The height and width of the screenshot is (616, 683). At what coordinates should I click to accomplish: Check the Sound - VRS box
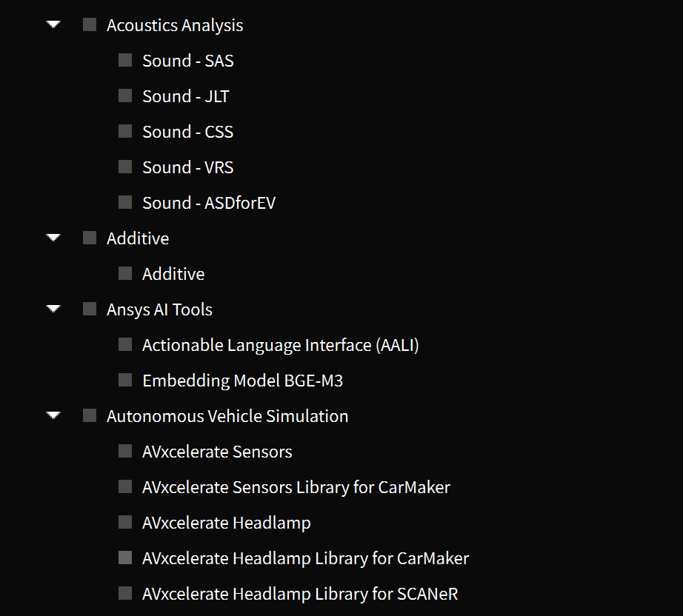point(125,167)
